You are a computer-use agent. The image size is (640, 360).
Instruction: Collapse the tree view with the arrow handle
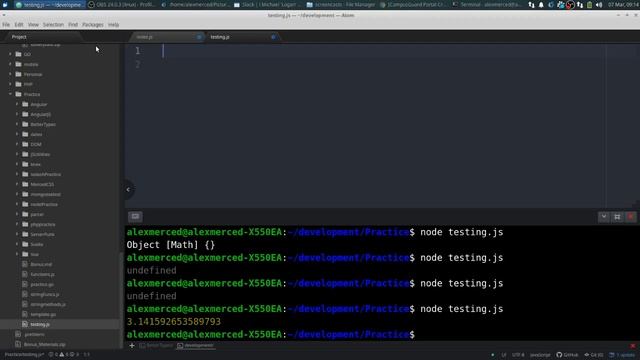[128, 189]
